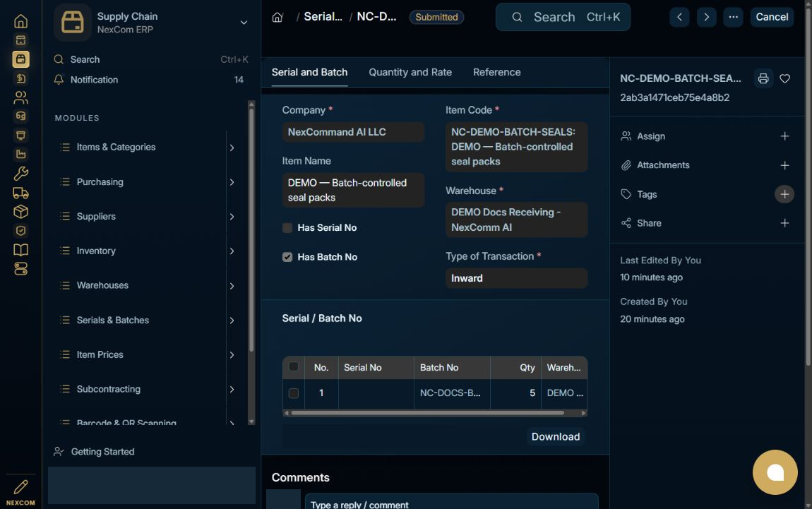This screenshot has height=509, width=812.
Task: Check the row 1 checkbox in table
Action: coord(294,393)
